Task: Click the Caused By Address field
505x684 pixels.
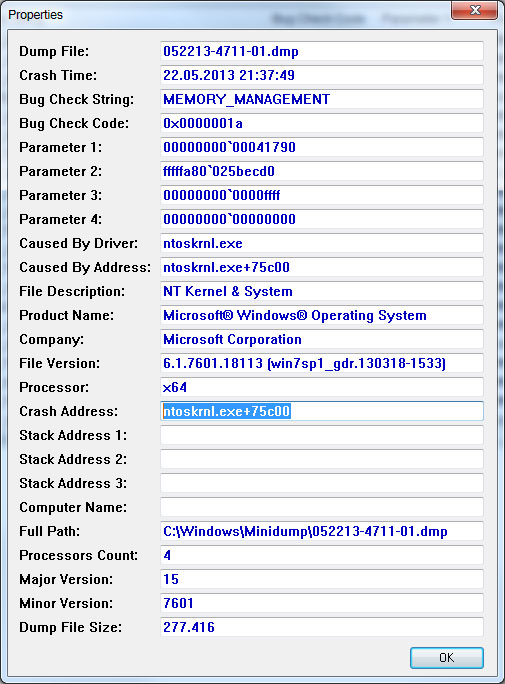Action: click(322, 267)
